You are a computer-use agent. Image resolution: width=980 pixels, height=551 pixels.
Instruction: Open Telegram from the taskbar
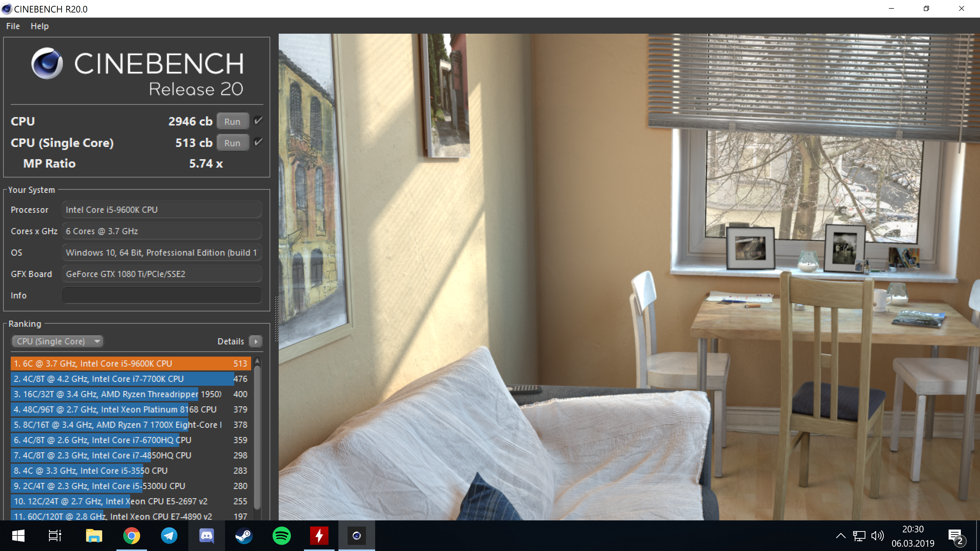tap(169, 536)
